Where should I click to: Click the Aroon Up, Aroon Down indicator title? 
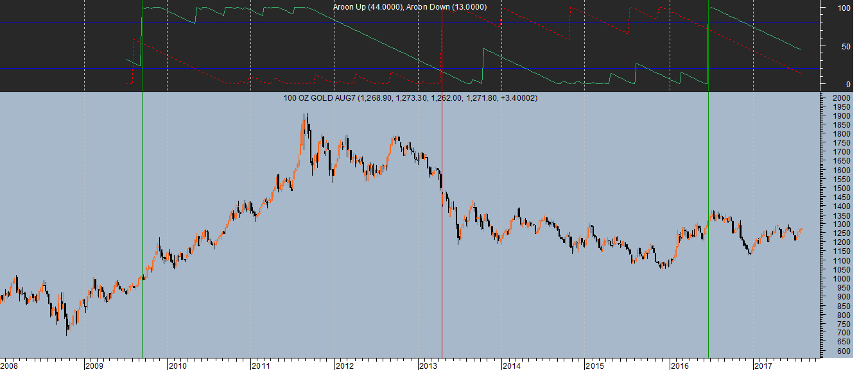[x=410, y=6]
